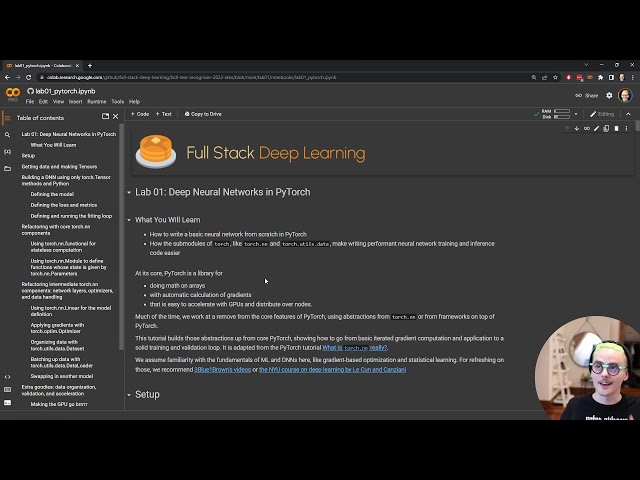
Task: Click the browser back arrow
Action: coord(7,77)
